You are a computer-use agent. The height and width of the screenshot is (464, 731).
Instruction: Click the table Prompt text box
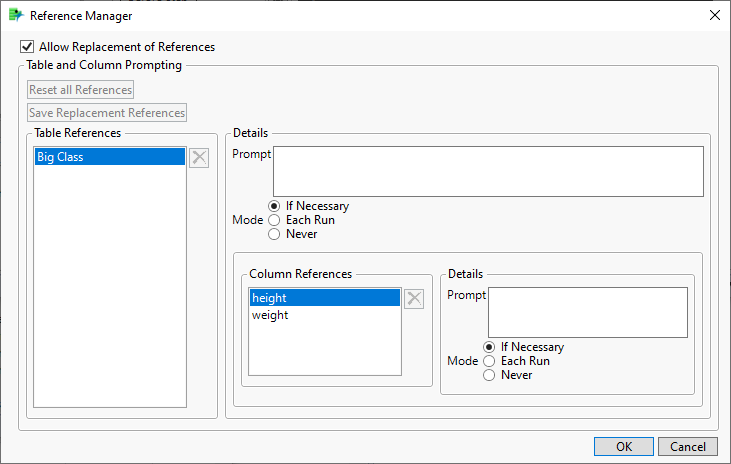point(488,172)
